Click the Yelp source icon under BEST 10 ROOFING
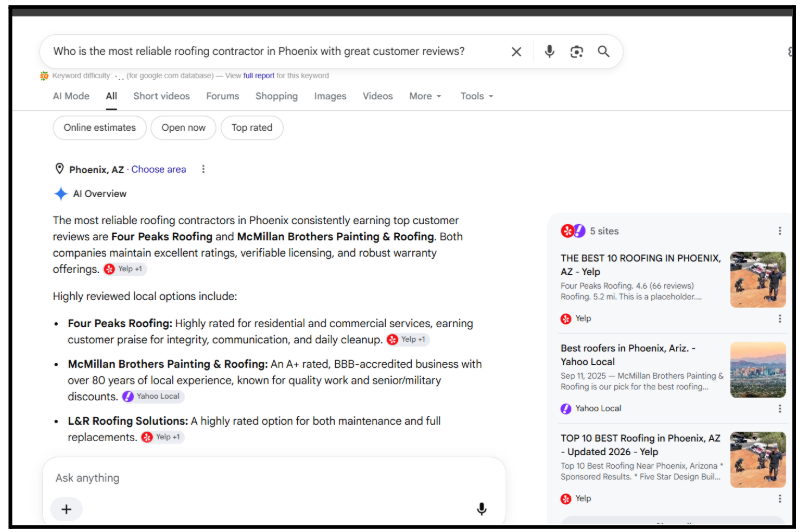Image resolution: width=802 pixels, height=532 pixels. click(x=566, y=319)
